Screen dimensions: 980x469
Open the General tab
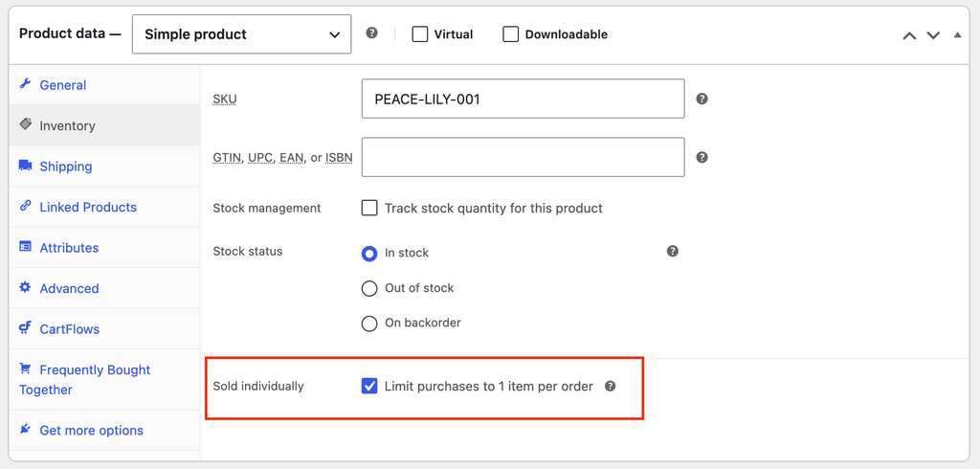104,85
